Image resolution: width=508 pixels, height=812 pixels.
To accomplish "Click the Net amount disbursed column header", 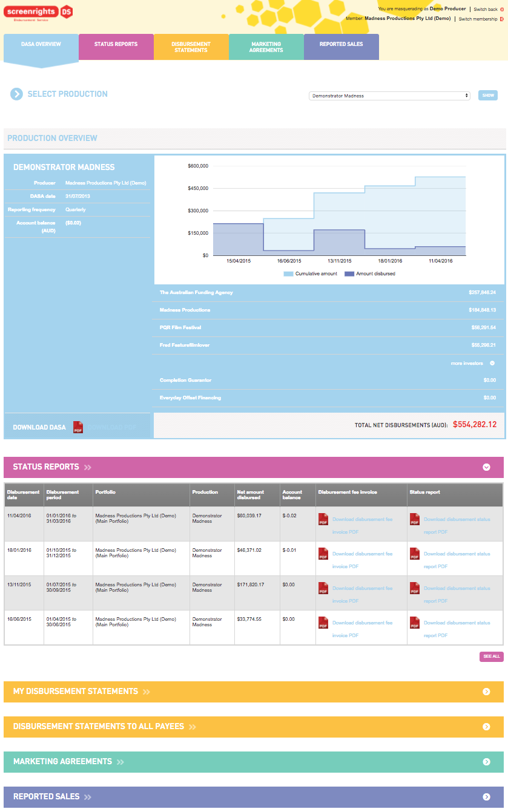I will [257, 494].
